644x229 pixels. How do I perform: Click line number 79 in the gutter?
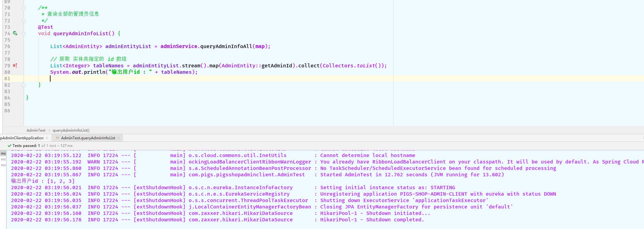pos(7,66)
